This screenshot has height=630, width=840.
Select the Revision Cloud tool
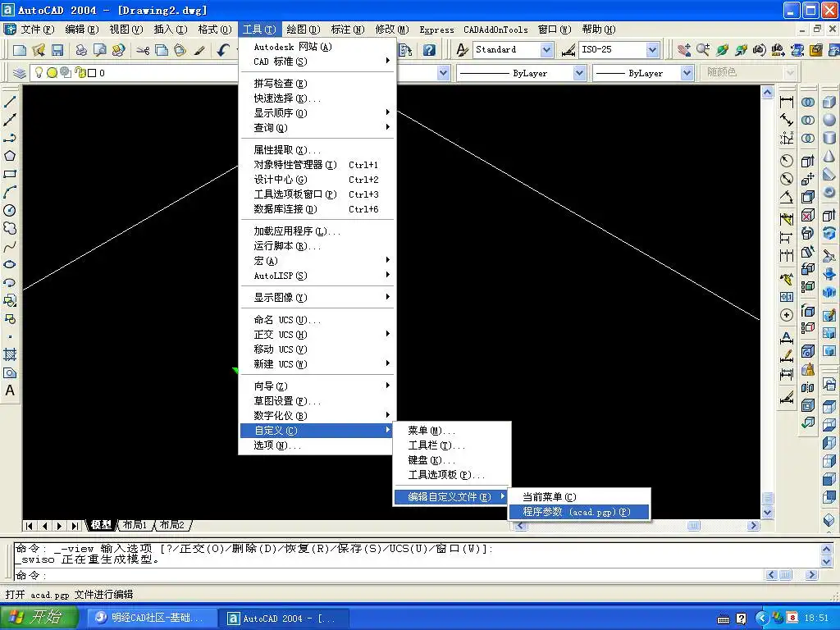(x=10, y=229)
